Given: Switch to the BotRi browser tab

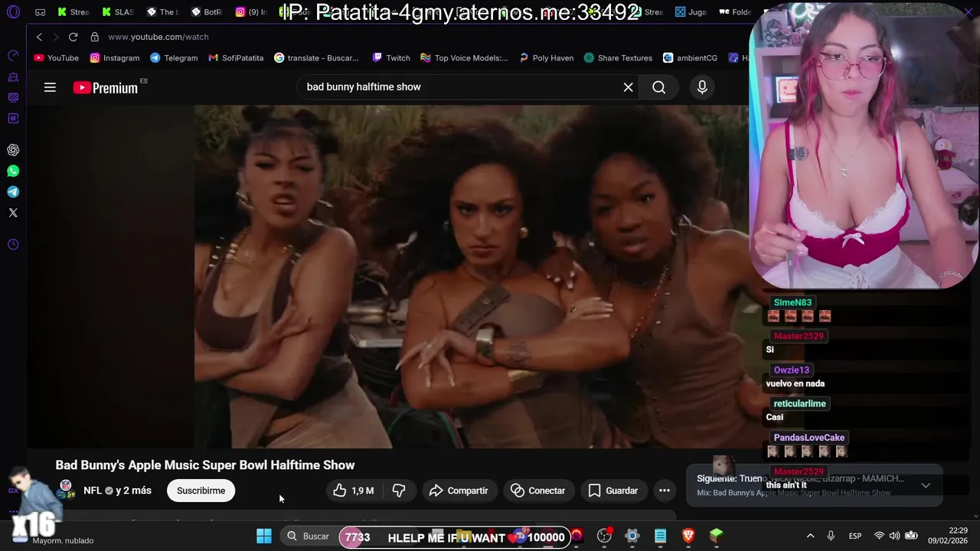Looking at the screenshot, I should 206,12.
